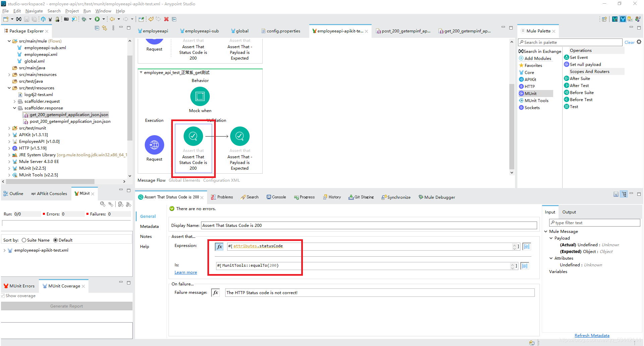The height and width of the screenshot is (346, 644).
Task: Select Assert That Status Code 200 processor
Action: coord(193,136)
